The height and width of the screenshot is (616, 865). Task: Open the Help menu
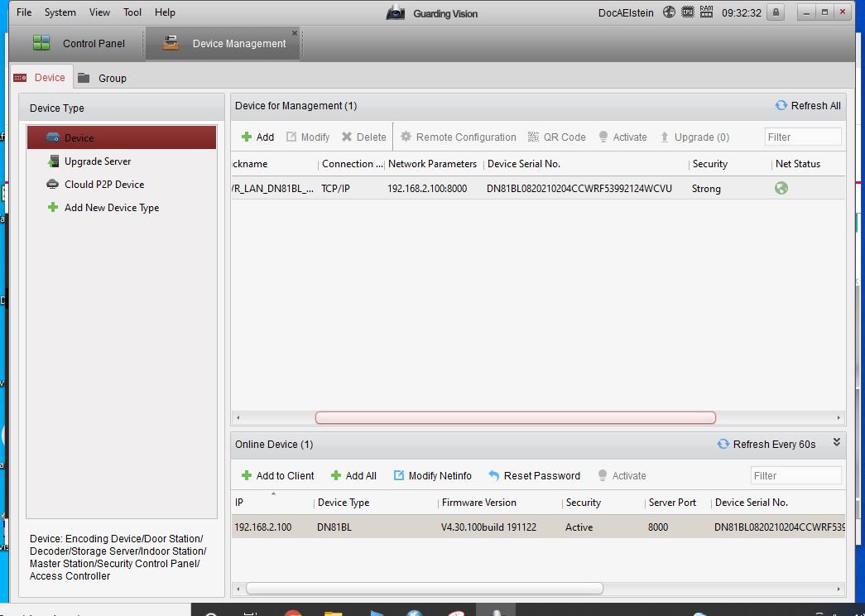tap(165, 12)
